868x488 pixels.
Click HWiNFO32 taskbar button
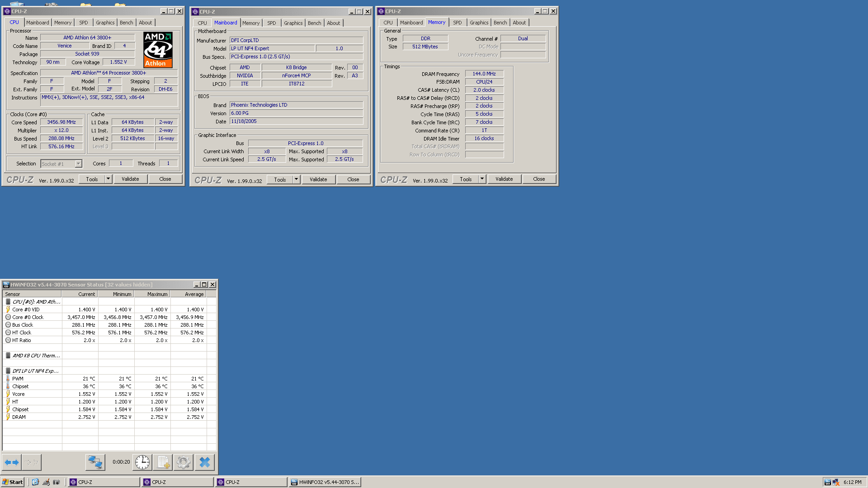[325, 482]
